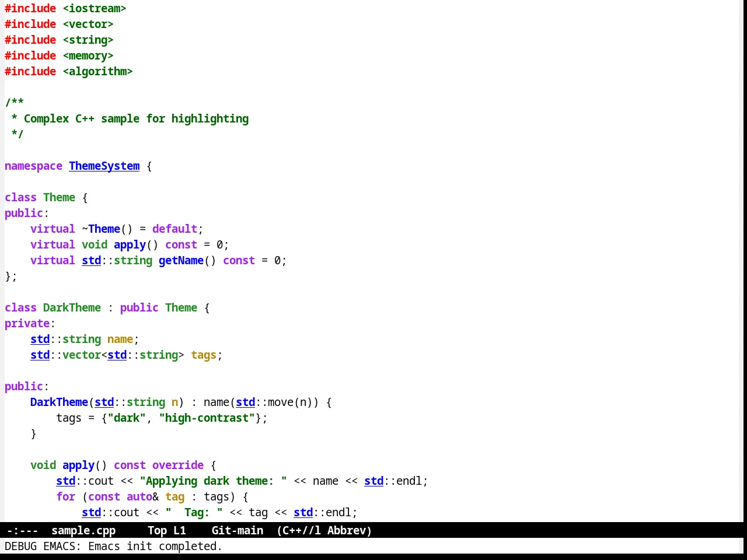Click the getName function name

point(181,260)
